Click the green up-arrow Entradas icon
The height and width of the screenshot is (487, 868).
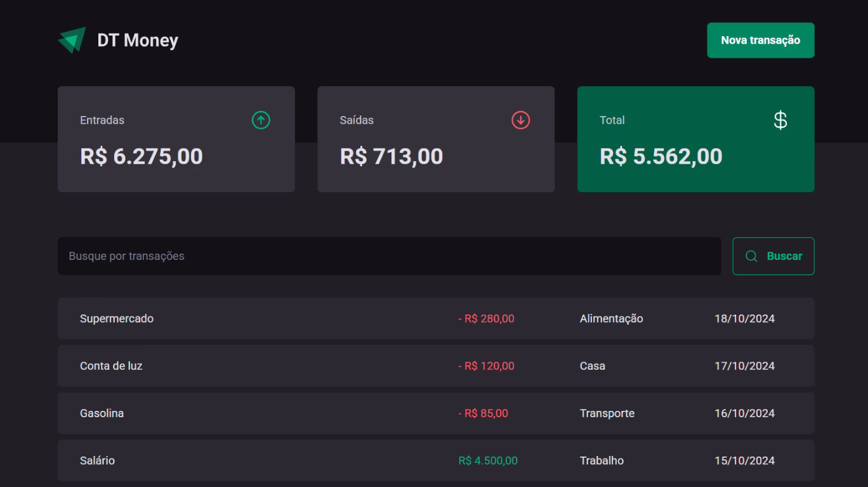261,120
